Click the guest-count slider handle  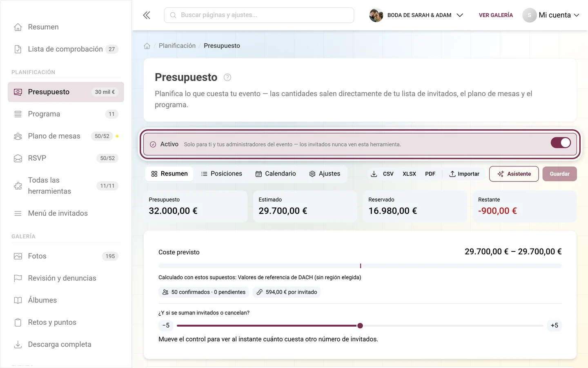[x=360, y=326]
